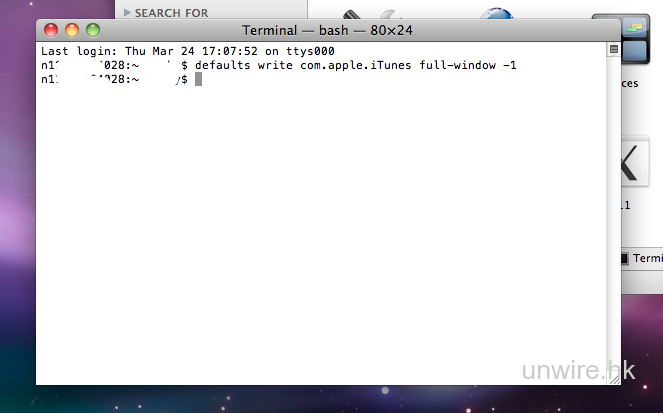Click the empty Terminal output area
This screenshot has height=413, width=663.
pos(320,230)
